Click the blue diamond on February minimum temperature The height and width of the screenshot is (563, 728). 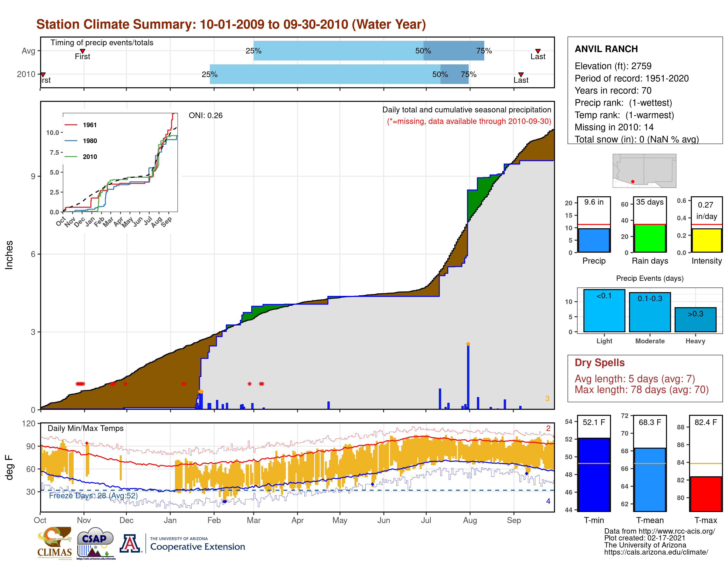(224, 501)
